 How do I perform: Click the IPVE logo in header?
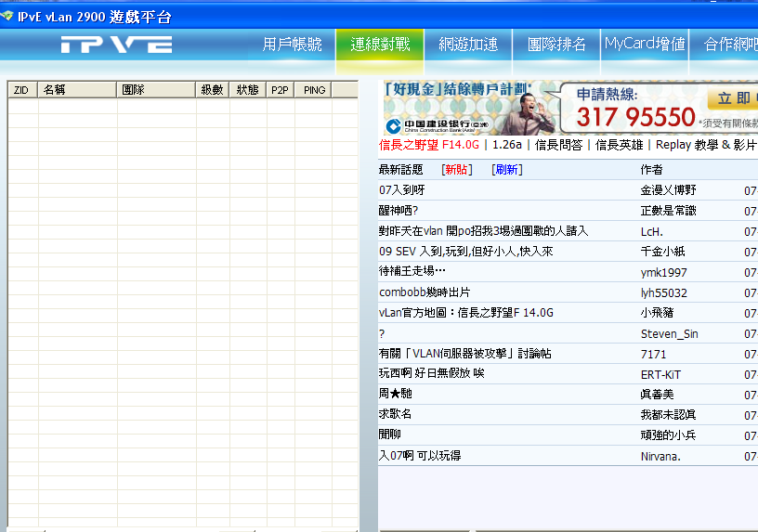click(117, 45)
